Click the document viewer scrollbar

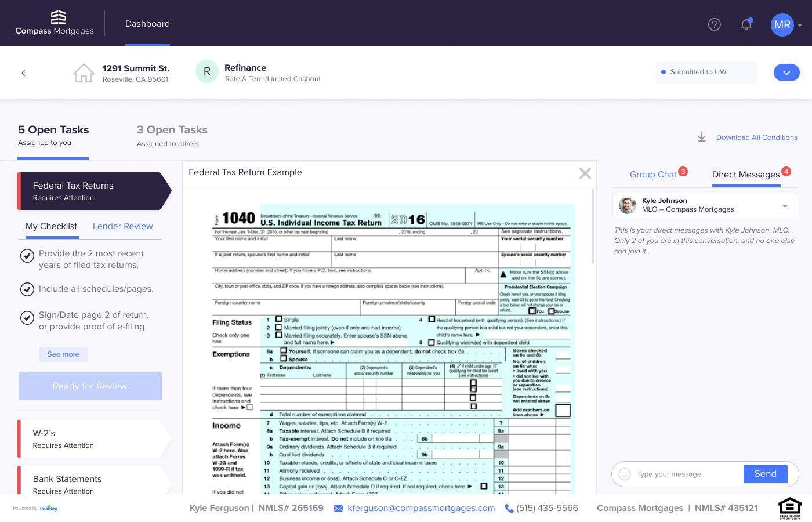click(593, 226)
